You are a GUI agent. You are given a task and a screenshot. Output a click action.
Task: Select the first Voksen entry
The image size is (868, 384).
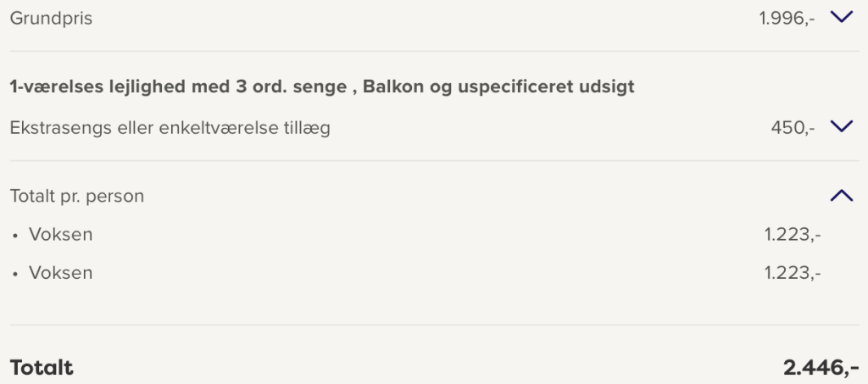click(61, 235)
